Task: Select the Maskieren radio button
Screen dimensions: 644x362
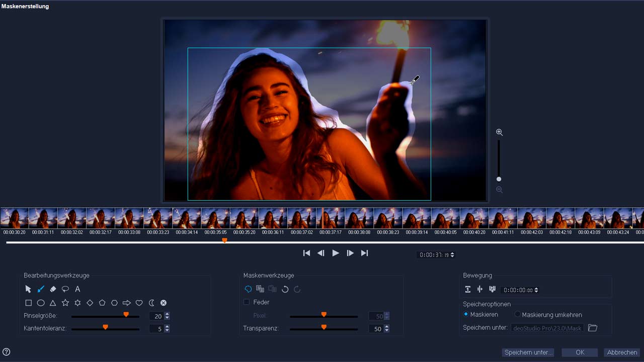Action: click(466, 314)
